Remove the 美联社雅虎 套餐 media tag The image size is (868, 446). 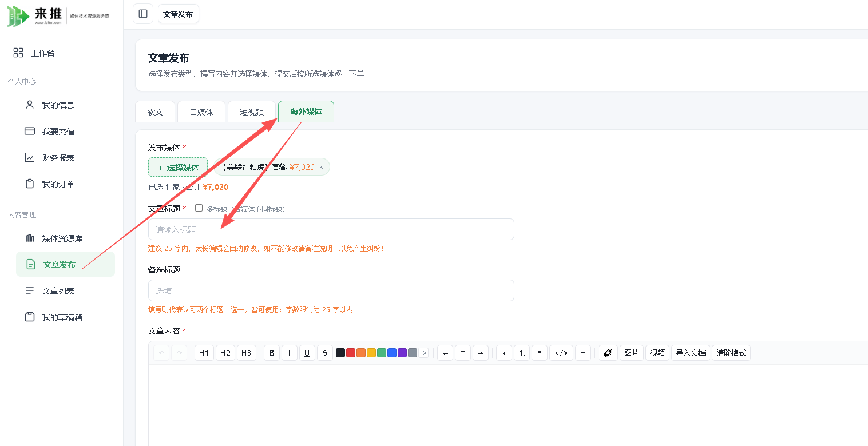pos(321,168)
